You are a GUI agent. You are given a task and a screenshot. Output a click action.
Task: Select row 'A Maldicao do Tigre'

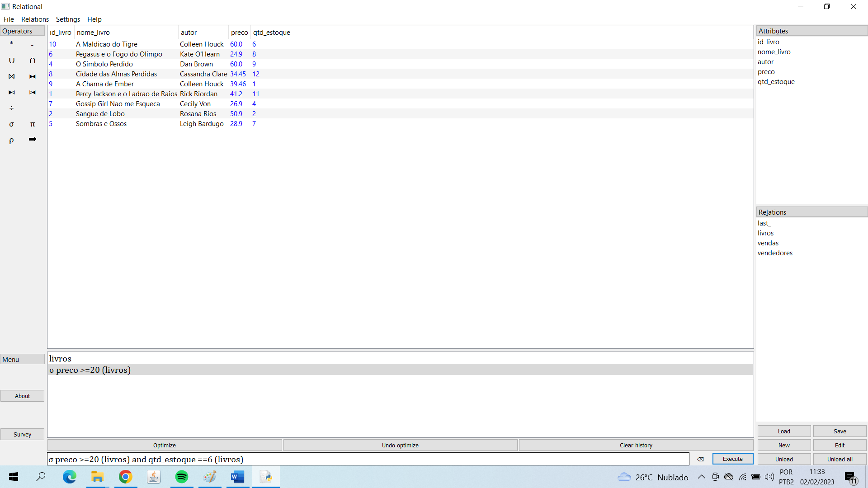pos(400,44)
